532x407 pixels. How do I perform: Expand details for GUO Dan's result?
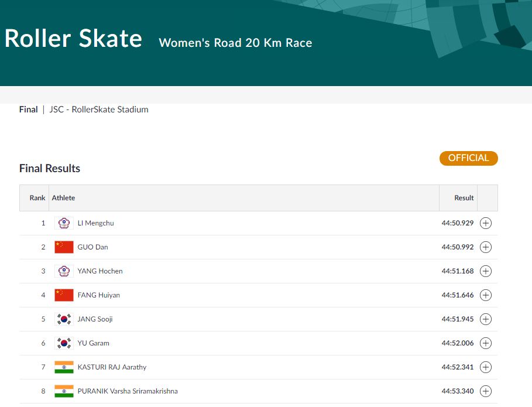486,247
